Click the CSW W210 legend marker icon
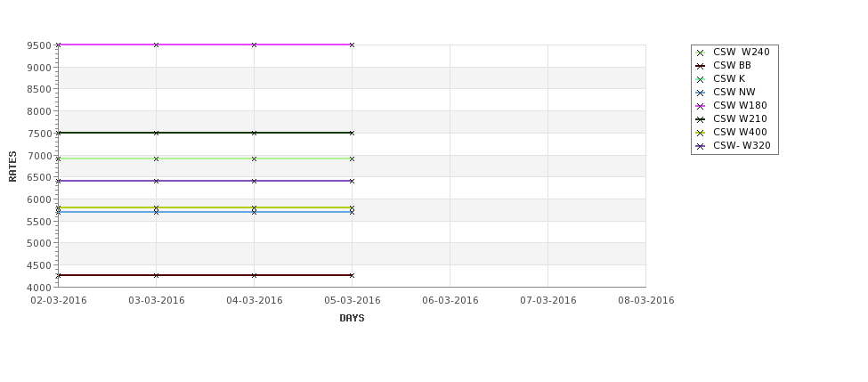Viewport: 868px width, 382px height. point(701,119)
